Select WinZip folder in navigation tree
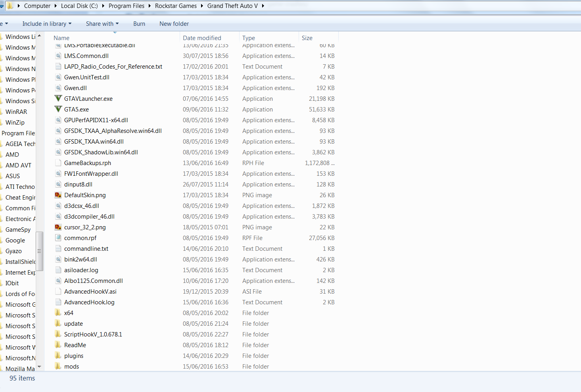Screen dimensions: 581x392 [x=15, y=122]
